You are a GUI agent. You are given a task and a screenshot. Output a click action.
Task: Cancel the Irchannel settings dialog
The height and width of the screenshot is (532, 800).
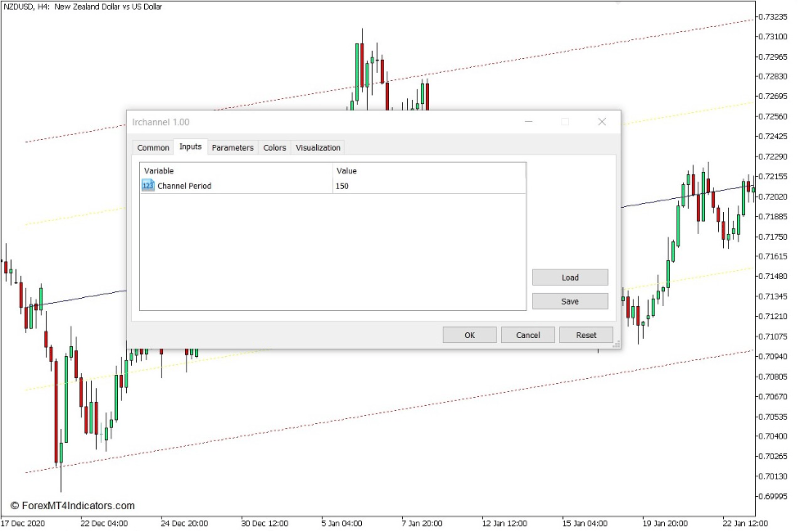pyautogui.click(x=527, y=334)
